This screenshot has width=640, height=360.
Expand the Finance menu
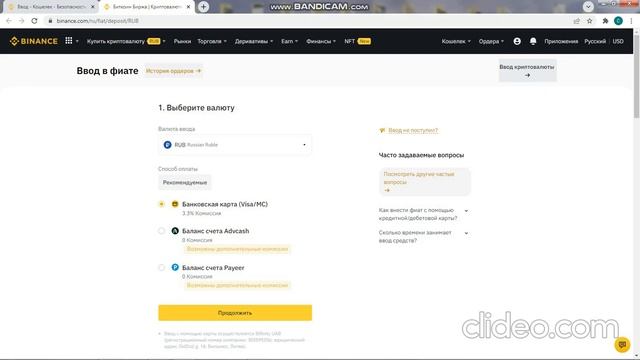[x=321, y=41]
